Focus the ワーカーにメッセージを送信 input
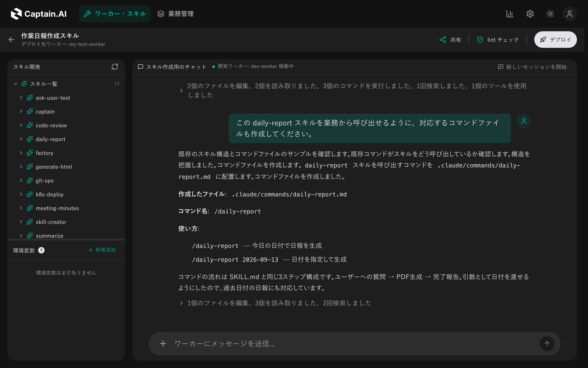 354,344
